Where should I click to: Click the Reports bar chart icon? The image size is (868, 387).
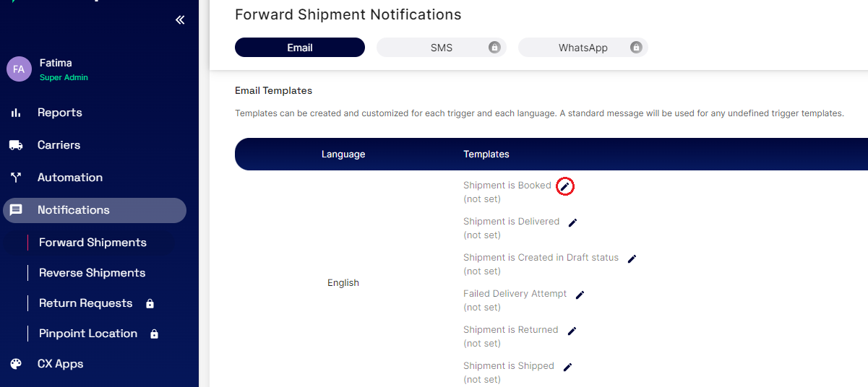16,113
